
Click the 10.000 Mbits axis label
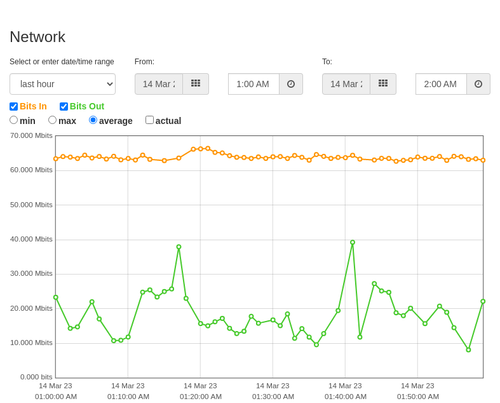[x=31, y=343]
